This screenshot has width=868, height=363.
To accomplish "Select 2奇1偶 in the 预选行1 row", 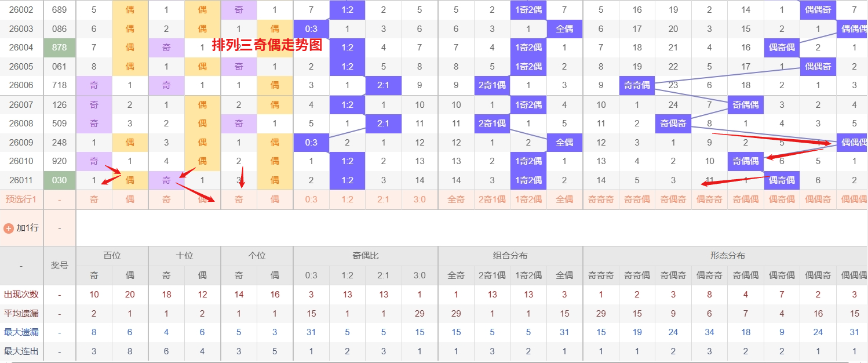I will coord(492,199).
